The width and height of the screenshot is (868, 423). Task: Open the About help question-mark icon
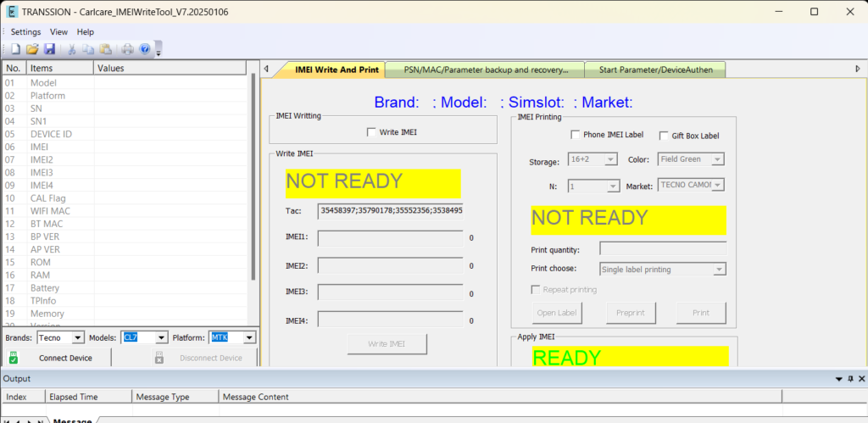[x=144, y=49]
